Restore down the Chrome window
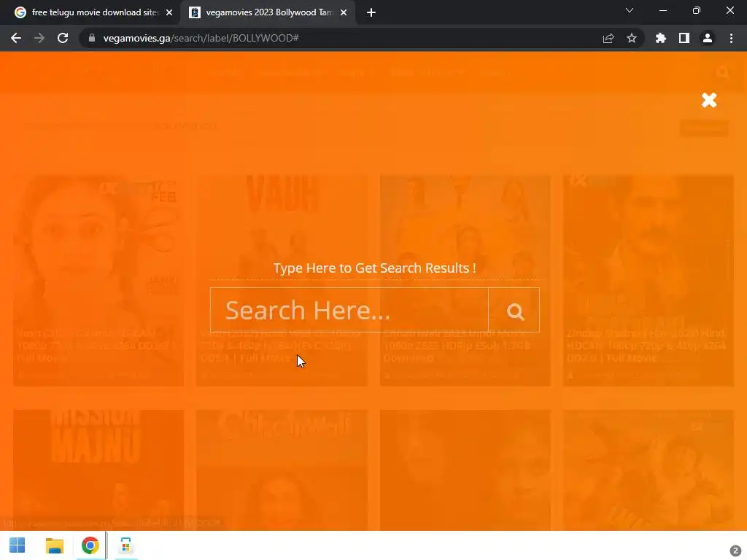Screen dimensions: 747x560 point(697,10)
